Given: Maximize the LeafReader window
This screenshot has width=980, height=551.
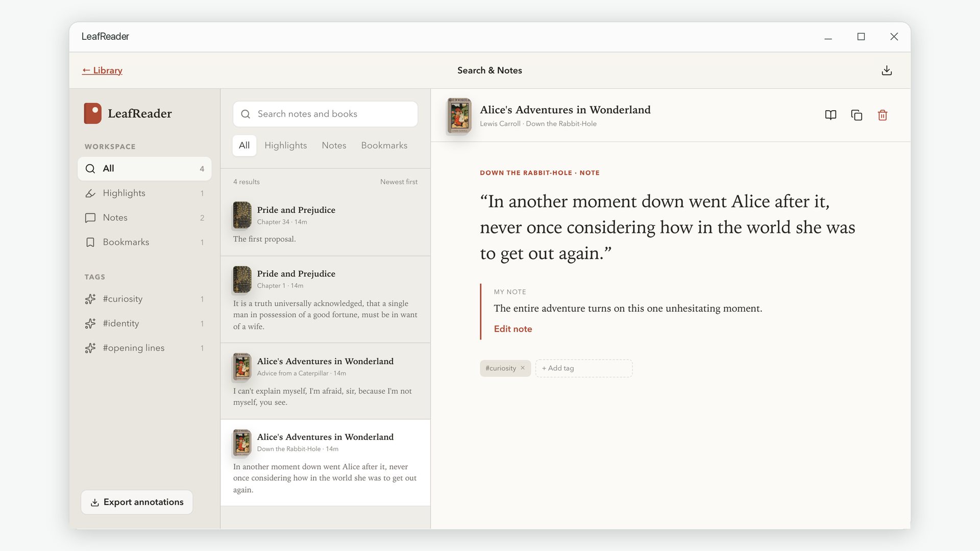Looking at the screenshot, I should pyautogui.click(x=861, y=37).
